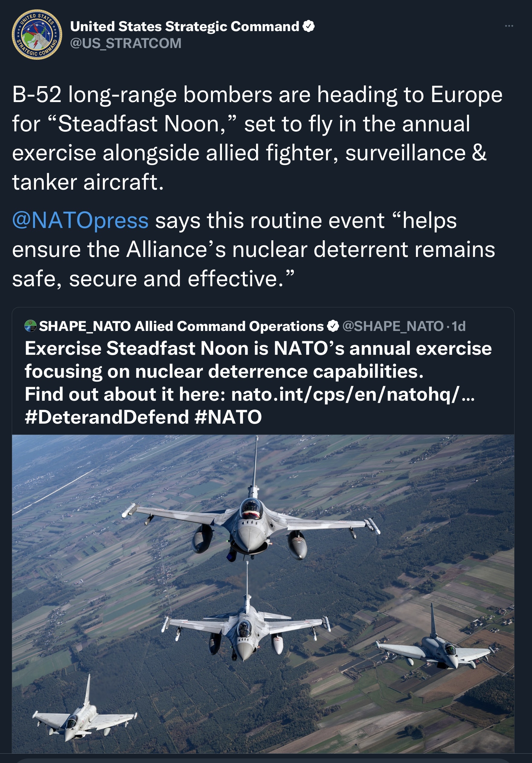Click the three-dot more options icon
The width and height of the screenshot is (532, 763).
point(509,26)
